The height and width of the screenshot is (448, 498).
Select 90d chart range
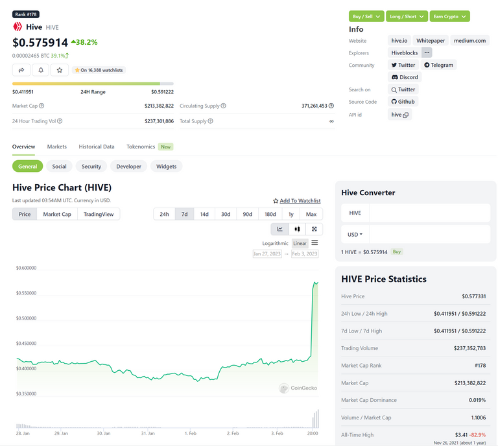[248, 215]
